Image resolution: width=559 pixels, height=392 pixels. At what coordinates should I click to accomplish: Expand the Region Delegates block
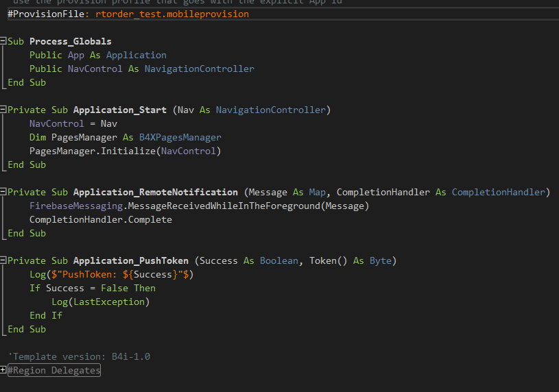coord(3,370)
